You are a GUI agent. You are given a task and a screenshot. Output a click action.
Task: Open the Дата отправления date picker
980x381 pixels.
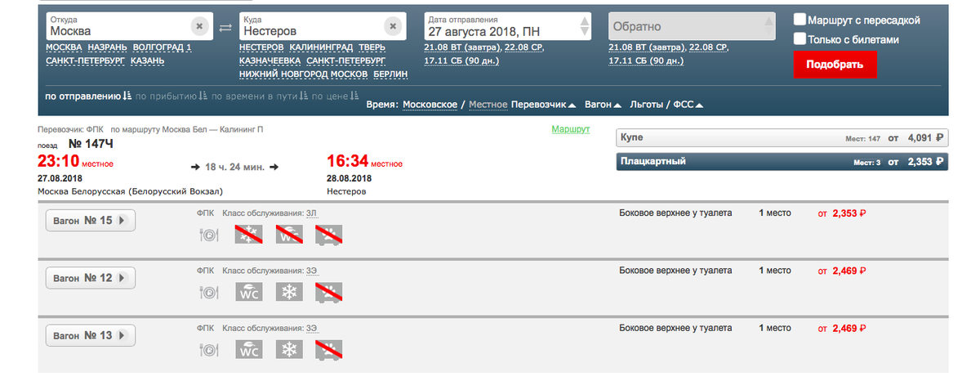(509, 26)
